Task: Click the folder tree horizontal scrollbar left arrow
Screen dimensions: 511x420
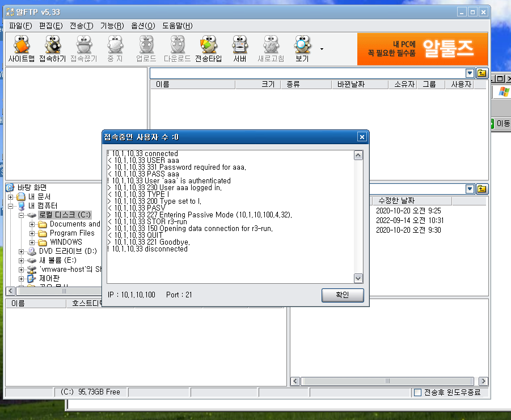Action: [10, 291]
